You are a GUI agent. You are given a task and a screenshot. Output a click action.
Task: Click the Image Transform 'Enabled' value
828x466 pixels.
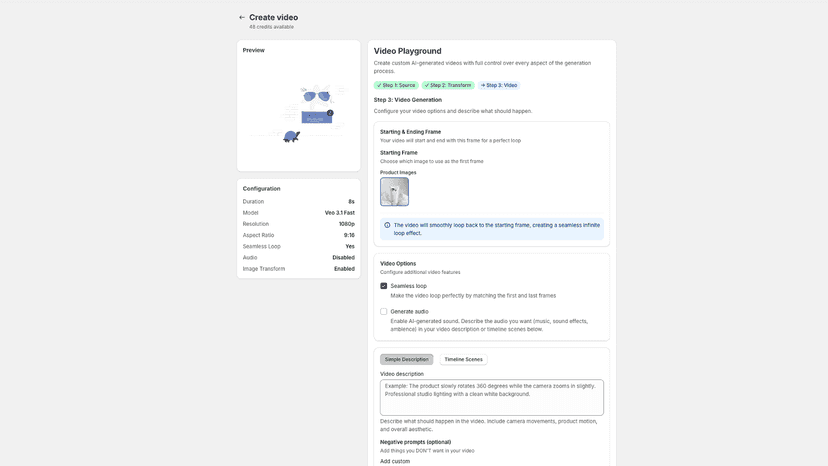(344, 269)
